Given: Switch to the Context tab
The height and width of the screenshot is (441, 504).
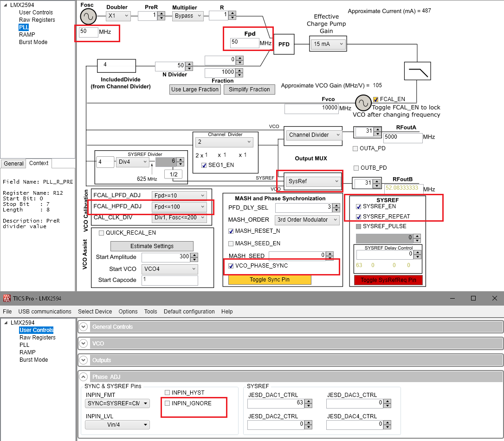Looking at the screenshot, I should point(39,163).
